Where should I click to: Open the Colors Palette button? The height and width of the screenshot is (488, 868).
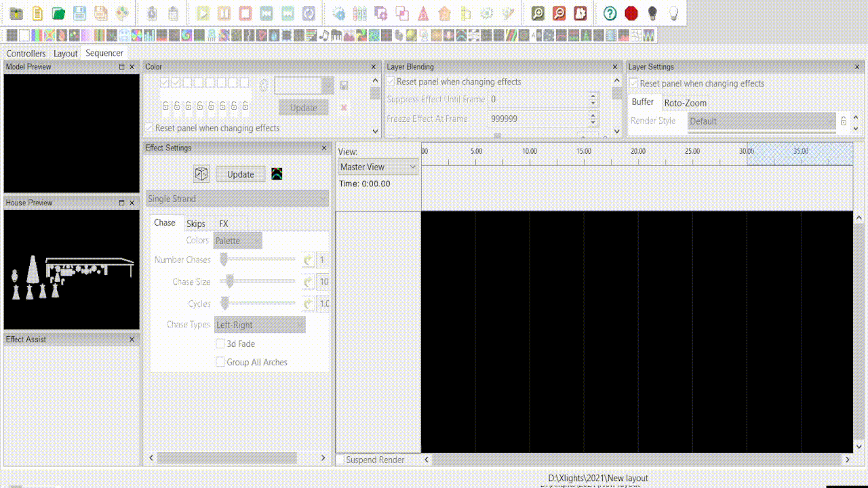point(237,240)
